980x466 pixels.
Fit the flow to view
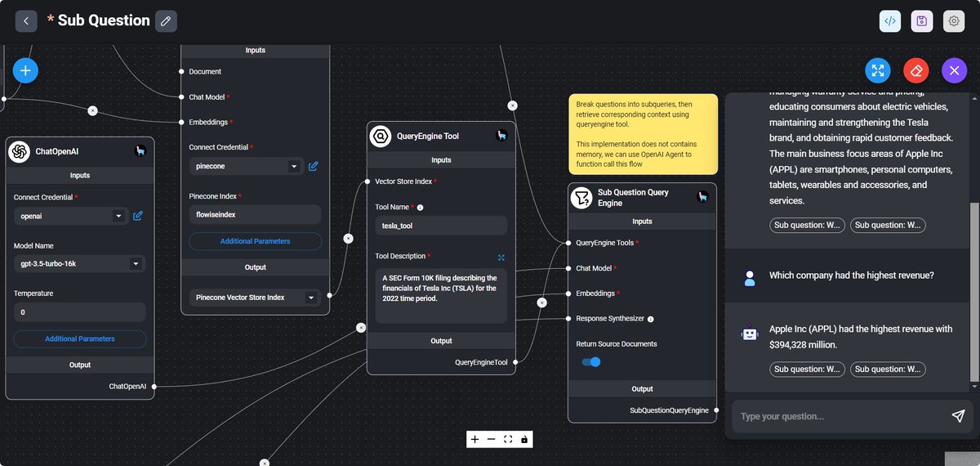click(508, 439)
